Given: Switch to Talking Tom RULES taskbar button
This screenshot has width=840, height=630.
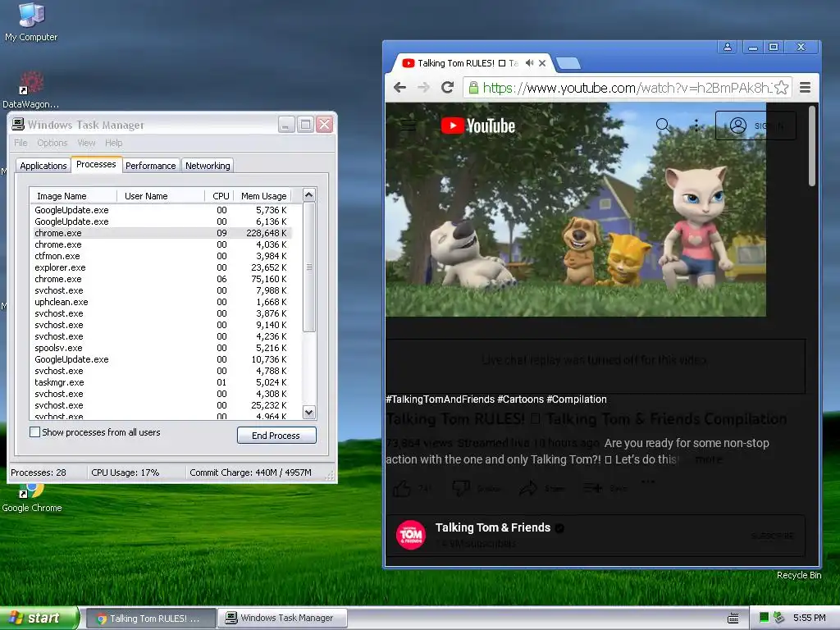Looking at the screenshot, I should (151, 619).
